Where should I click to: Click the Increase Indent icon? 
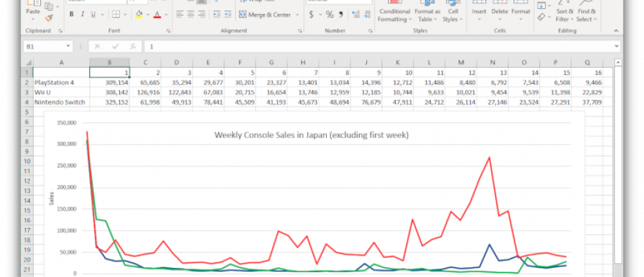[228, 15]
